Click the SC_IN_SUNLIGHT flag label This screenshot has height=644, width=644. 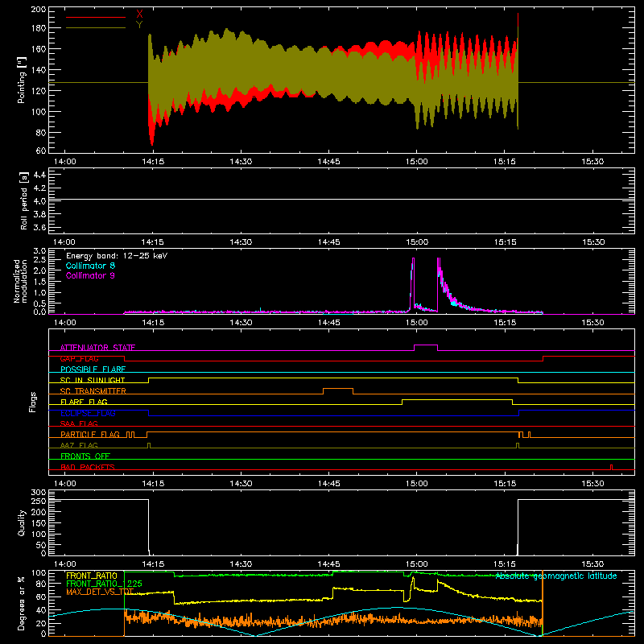93,380
